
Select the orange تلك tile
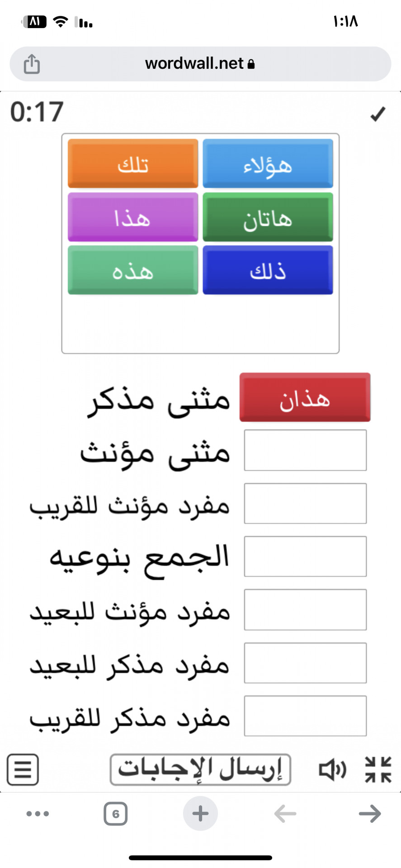tap(133, 164)
